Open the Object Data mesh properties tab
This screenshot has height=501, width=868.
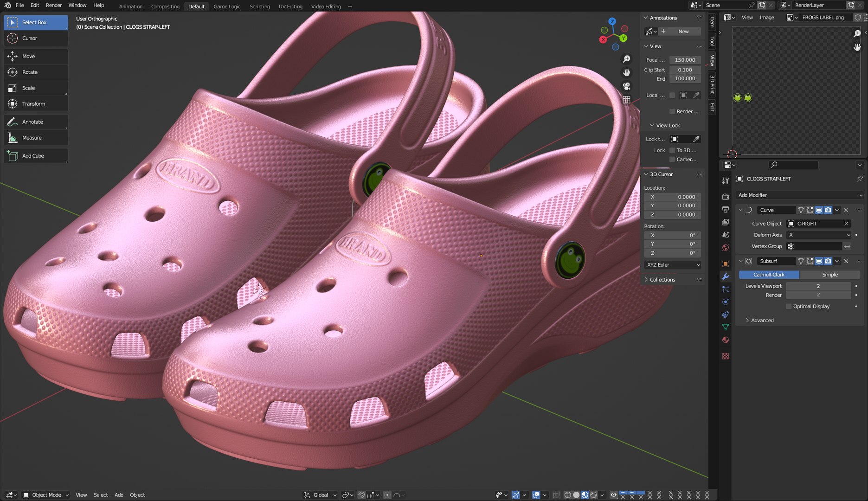(x=726, y=327)
